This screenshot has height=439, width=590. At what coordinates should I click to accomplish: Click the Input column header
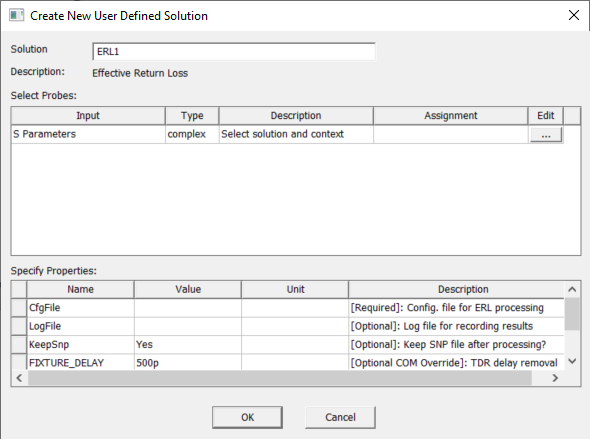pos(88,116)
